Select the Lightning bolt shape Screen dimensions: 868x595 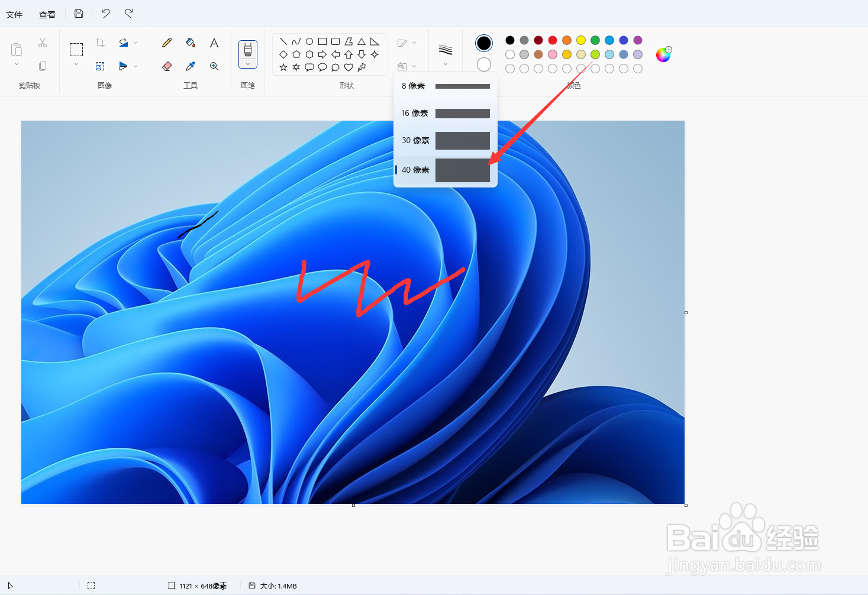pos(362,67)
